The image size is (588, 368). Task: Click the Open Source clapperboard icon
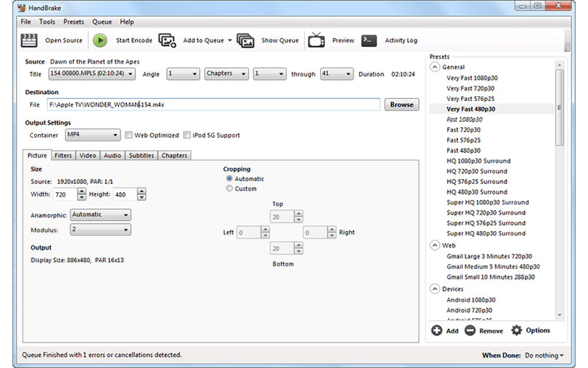tap(29, 40)
